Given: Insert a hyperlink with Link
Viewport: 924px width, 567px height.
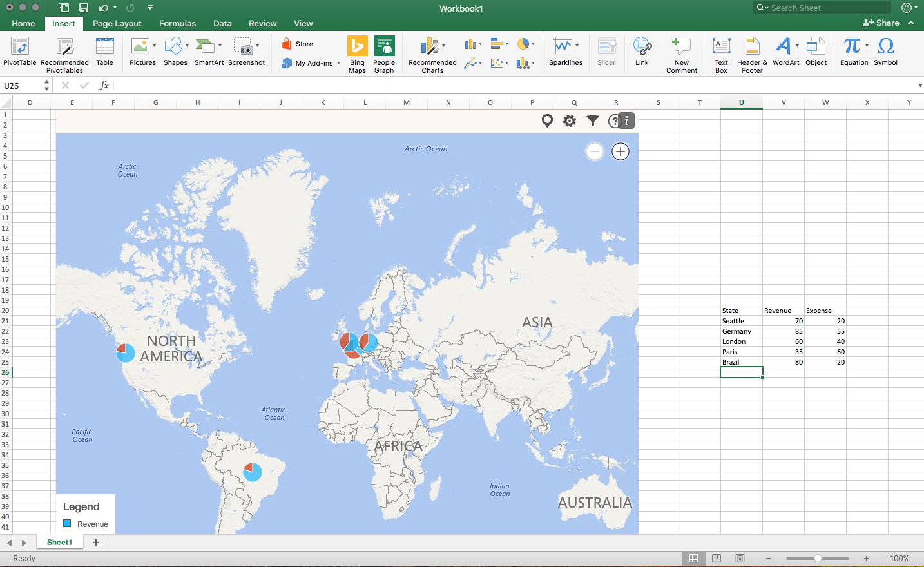Looking at the screenshot, I should click(642, 52).
